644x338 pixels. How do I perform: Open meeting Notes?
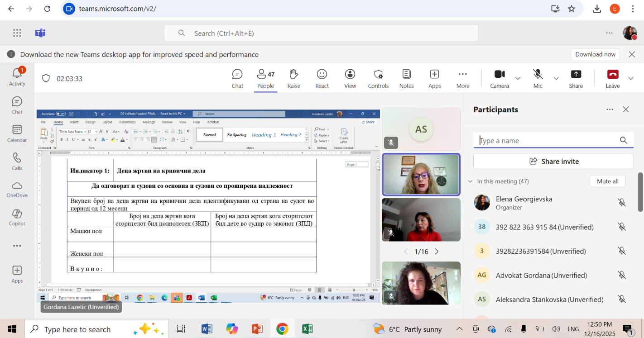point(406,78)
